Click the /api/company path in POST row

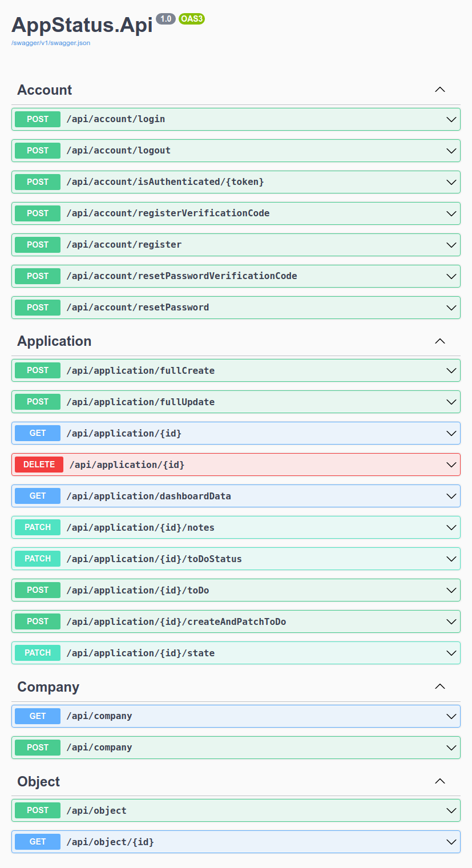pos(99,747)
